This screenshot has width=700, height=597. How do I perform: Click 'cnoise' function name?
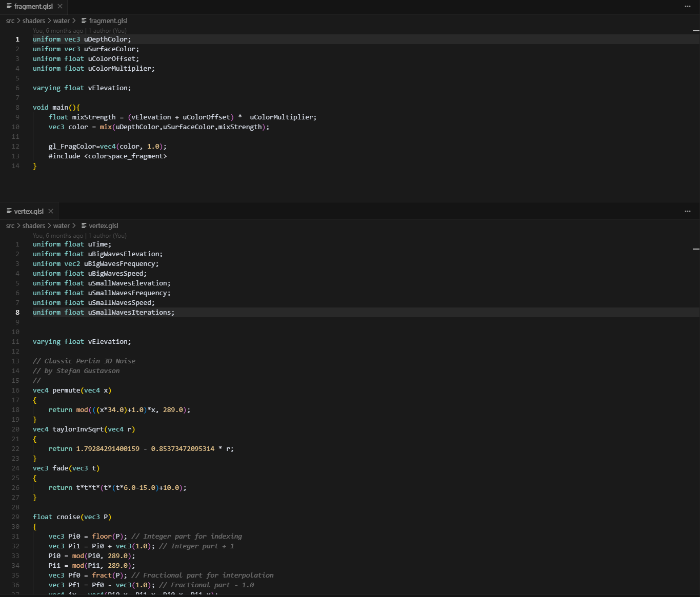[x=68, y=517]
